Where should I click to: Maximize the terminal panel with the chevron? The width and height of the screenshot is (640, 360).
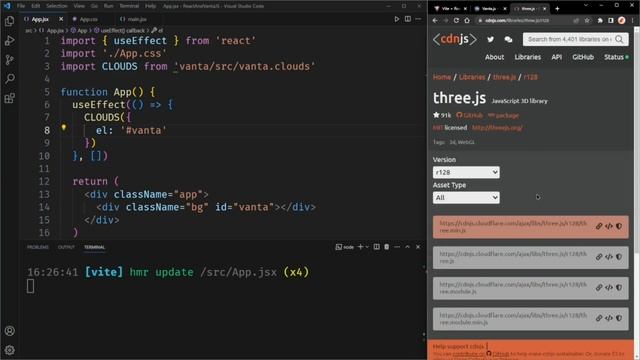click(407, 247)
